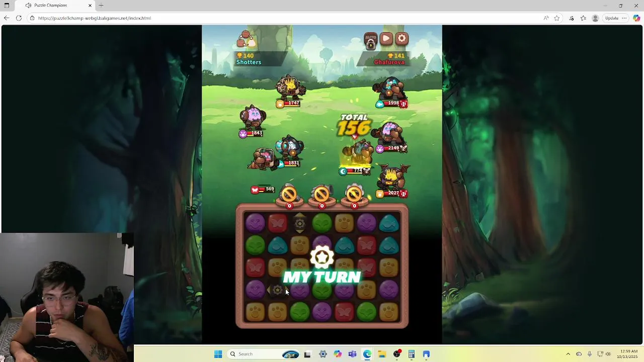Click the Update button in Edge
Image resolution: width=644 pixels, height=362 pixels.
point(612,18)
